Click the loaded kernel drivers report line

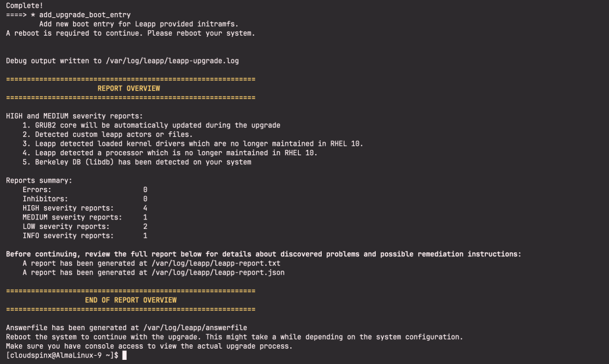(193, 144)
